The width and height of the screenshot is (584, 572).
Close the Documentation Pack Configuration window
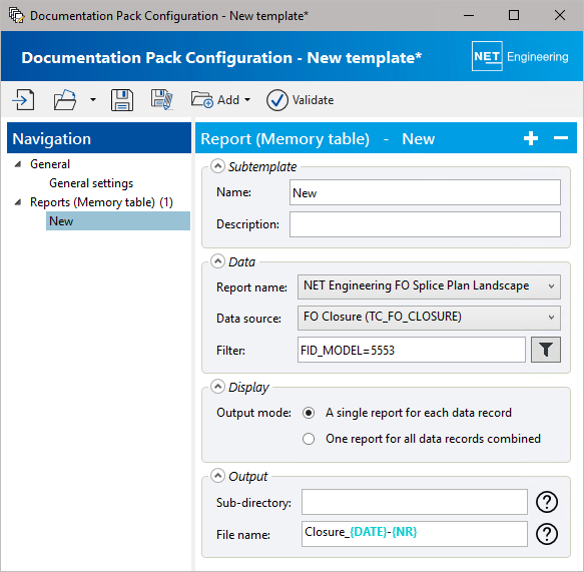click(559, 16)
